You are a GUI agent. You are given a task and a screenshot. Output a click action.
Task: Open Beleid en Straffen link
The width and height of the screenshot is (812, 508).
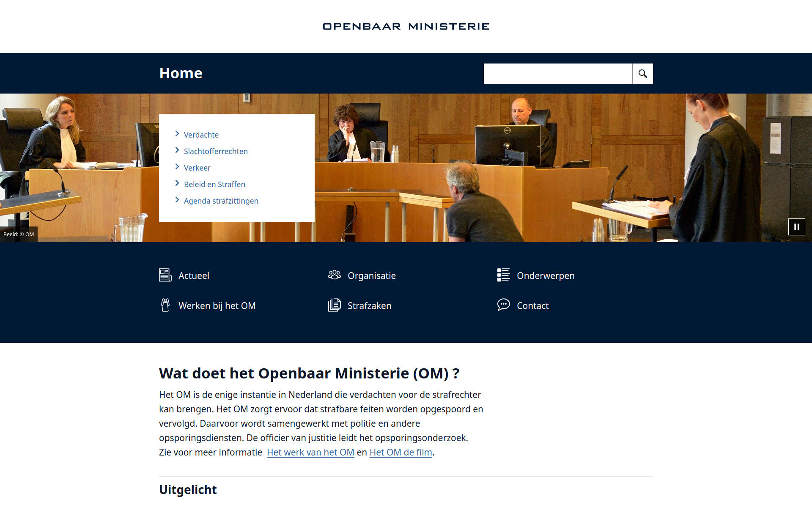214,184
